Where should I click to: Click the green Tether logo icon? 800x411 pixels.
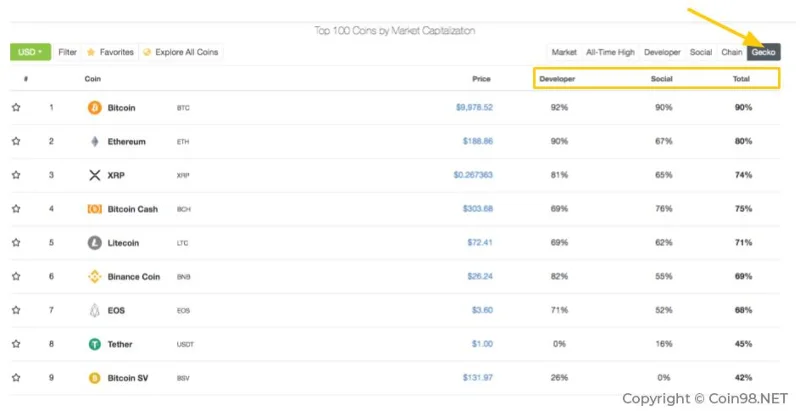click(x=94, y=344)
